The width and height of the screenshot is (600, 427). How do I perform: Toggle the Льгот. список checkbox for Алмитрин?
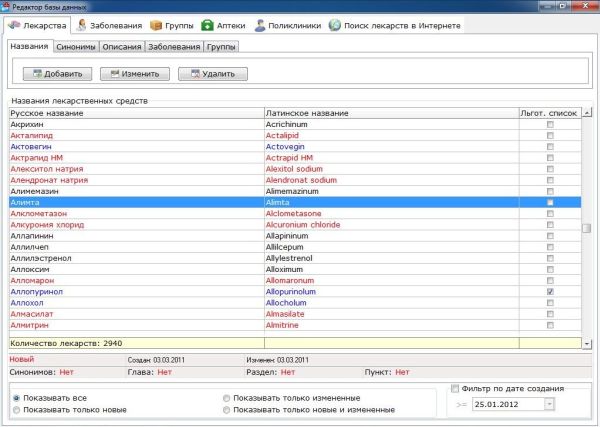tap(550, 325)
